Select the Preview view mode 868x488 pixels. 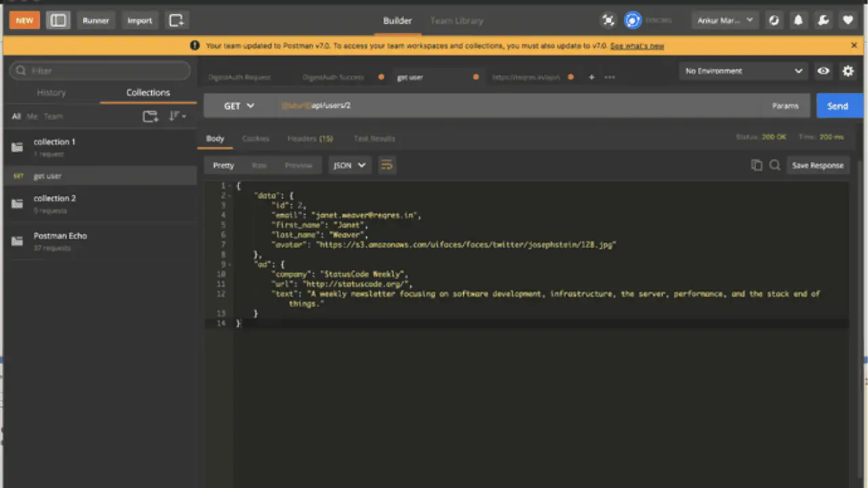click(x=298, y=165)
